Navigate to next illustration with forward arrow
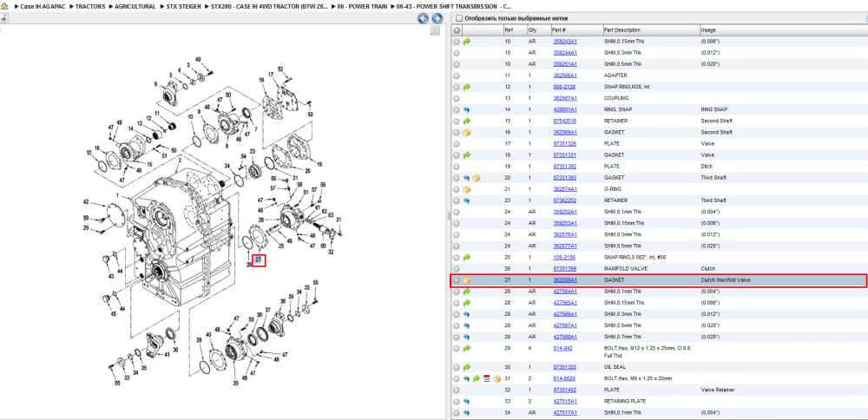 (x=437, y=18)
